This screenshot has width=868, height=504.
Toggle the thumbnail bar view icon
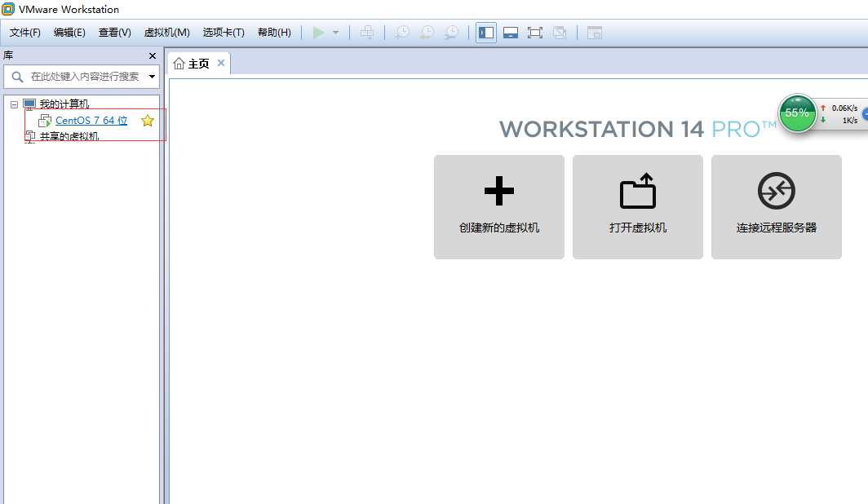[511, 33]
